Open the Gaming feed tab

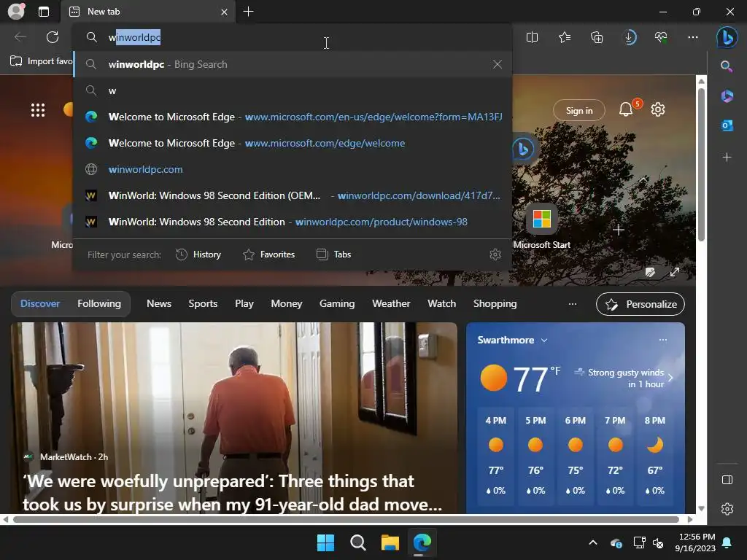point(337,304)
